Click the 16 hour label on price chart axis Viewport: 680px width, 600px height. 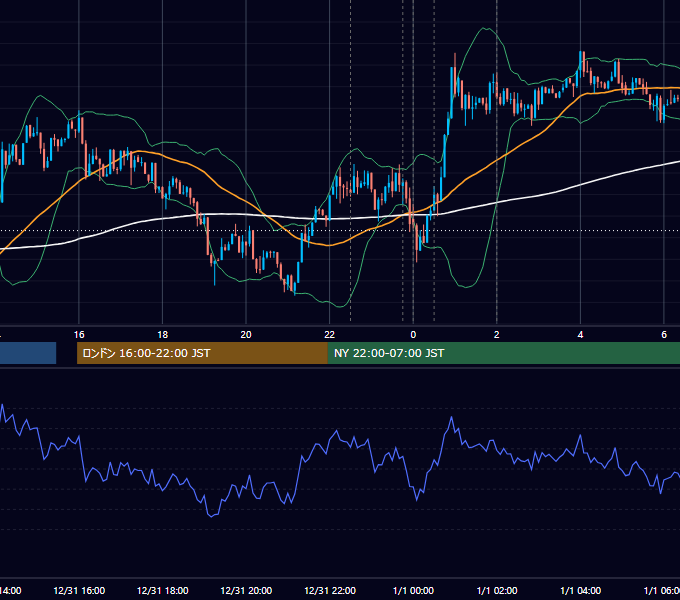tap(79, 335)
